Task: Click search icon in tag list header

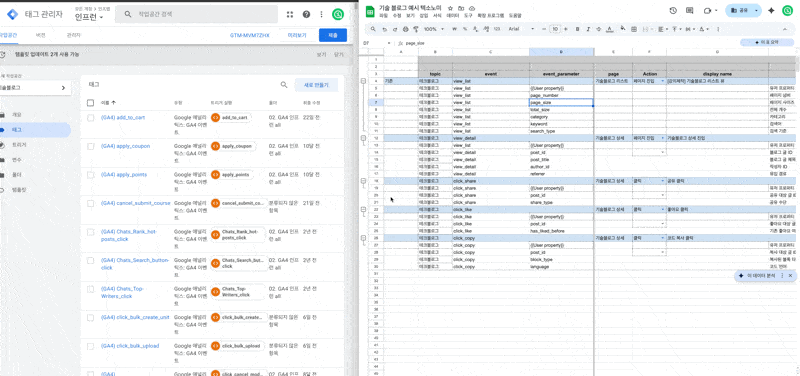Action: click(x=284, y=85)
